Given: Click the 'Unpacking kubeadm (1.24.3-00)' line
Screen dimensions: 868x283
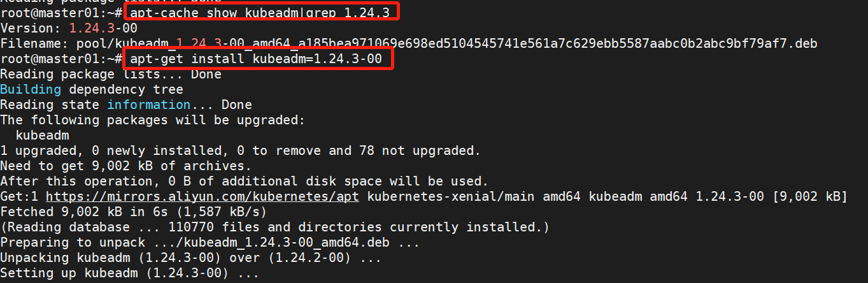Looking at the screenshot, I should coord(191,258).
